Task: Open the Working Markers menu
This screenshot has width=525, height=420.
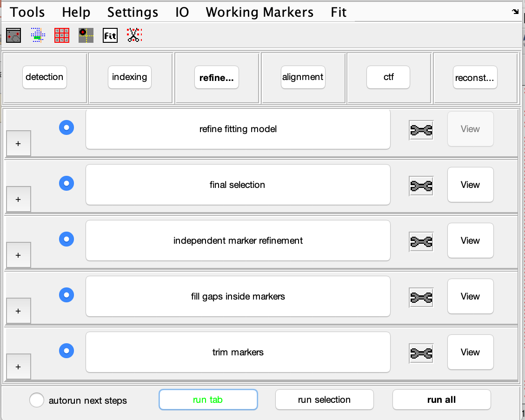Action: click(x=259, y=12)
